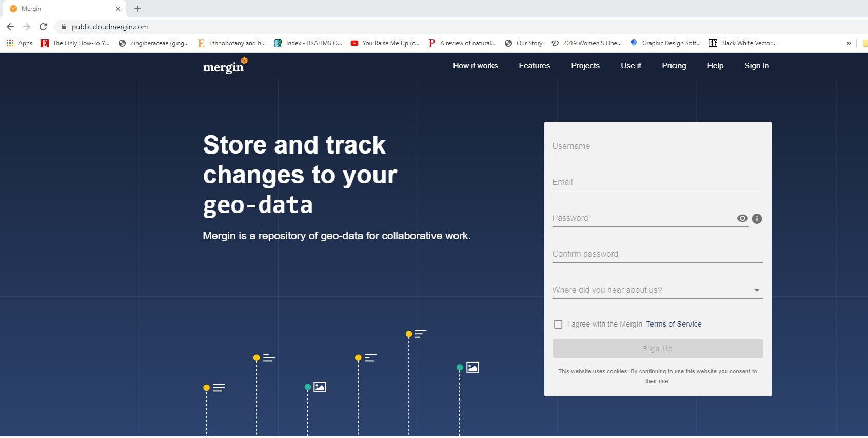Focus the Username input field

pyautogui.click(x=657, y=146)
